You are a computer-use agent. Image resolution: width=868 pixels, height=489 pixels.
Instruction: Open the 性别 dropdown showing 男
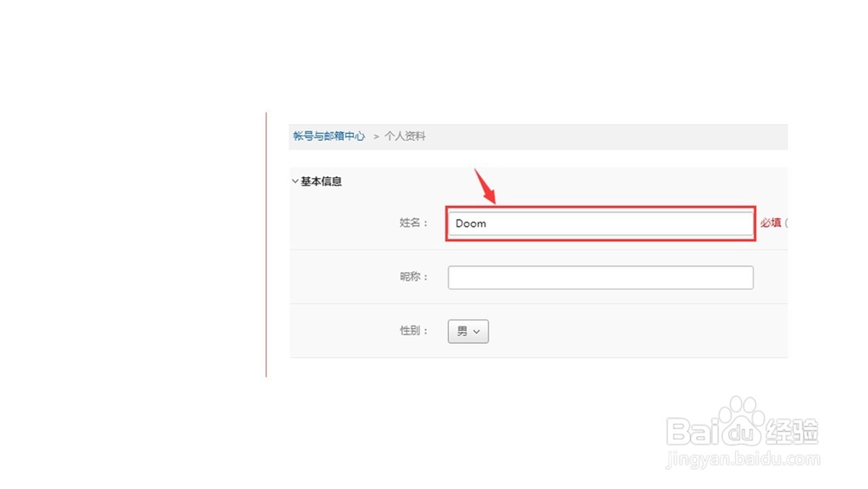pyautogui.click(x=469, y=331)
